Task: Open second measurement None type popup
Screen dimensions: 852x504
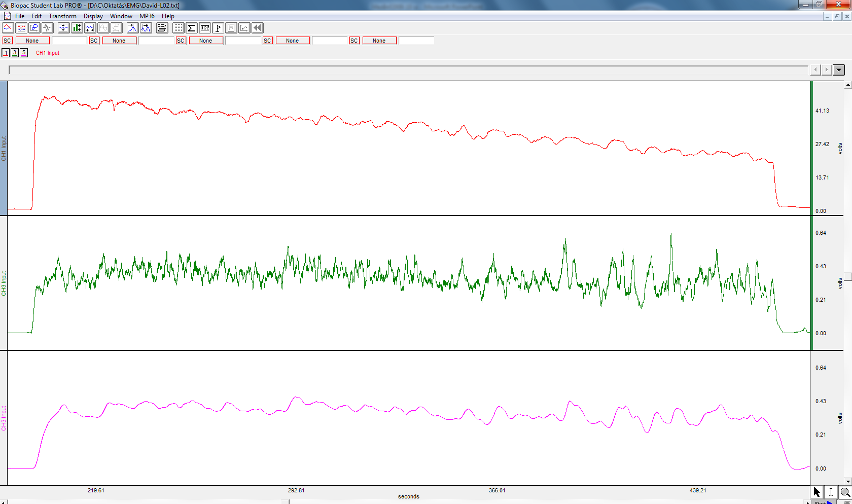Action: 119,41
